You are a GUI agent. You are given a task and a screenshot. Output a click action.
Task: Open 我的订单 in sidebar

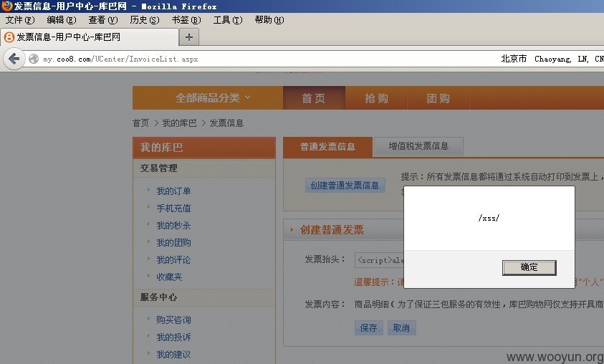click(x=173, y=191)
